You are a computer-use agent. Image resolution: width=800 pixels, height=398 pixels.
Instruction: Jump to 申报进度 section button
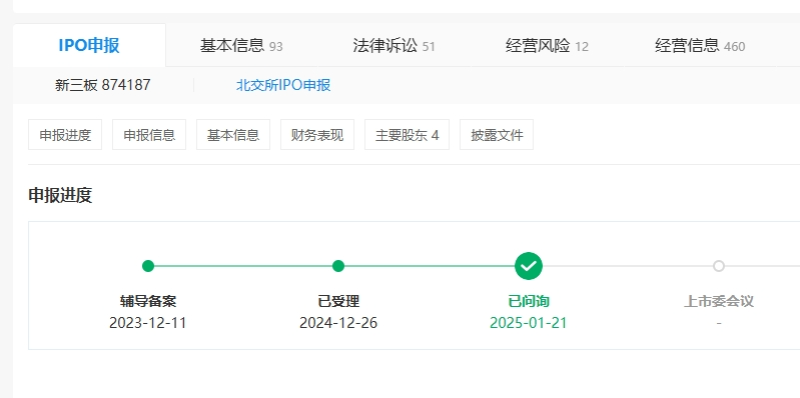click(x=65, y=135)
